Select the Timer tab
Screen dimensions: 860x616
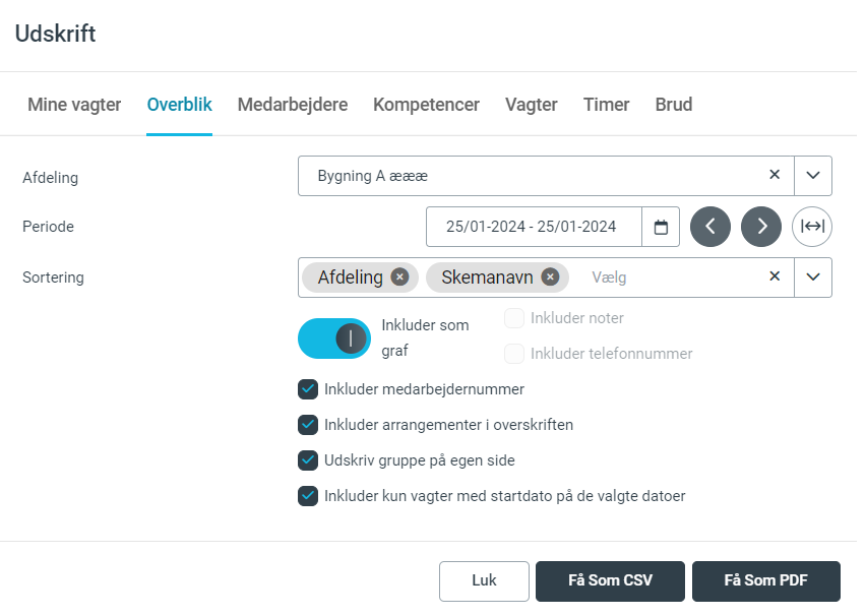tap(606, 104)
